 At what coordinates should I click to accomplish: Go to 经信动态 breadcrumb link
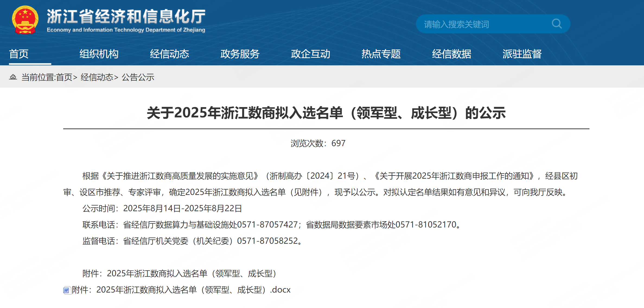(97, 77)
